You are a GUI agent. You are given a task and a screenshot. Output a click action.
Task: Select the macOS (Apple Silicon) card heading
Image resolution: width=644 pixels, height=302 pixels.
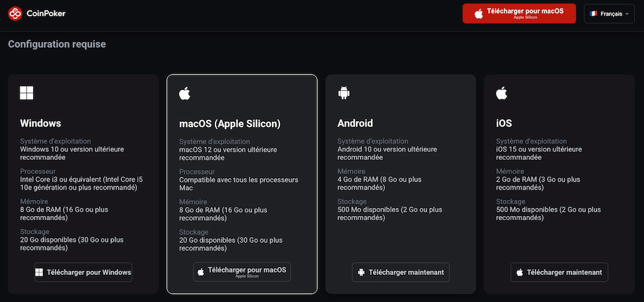(x=230, y=123)
